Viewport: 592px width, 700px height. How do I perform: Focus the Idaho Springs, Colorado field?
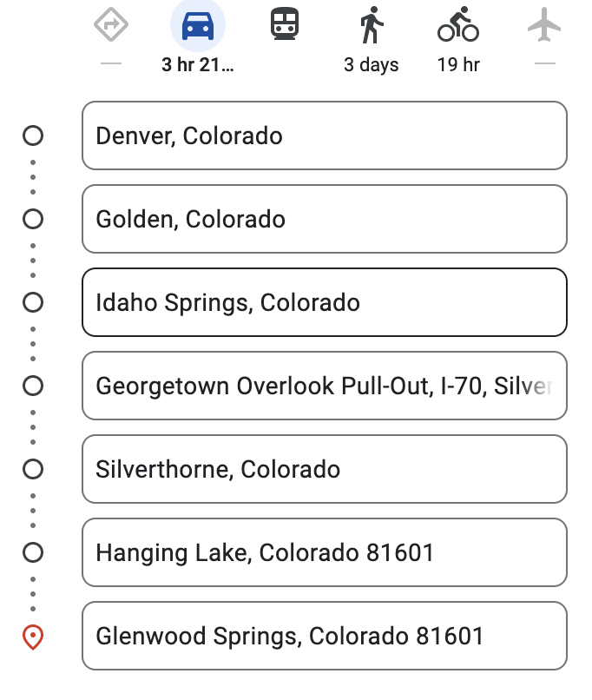(324, 302)
